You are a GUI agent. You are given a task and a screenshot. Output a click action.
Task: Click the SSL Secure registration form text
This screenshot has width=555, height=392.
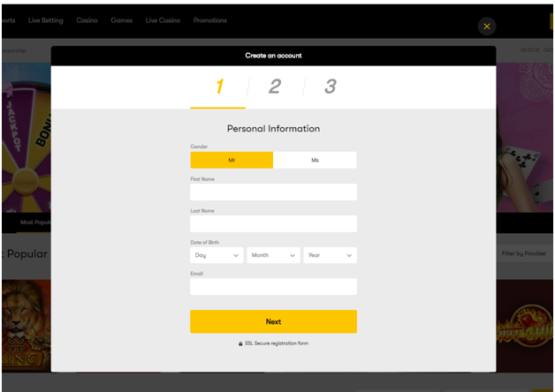[x=277, y=343]
